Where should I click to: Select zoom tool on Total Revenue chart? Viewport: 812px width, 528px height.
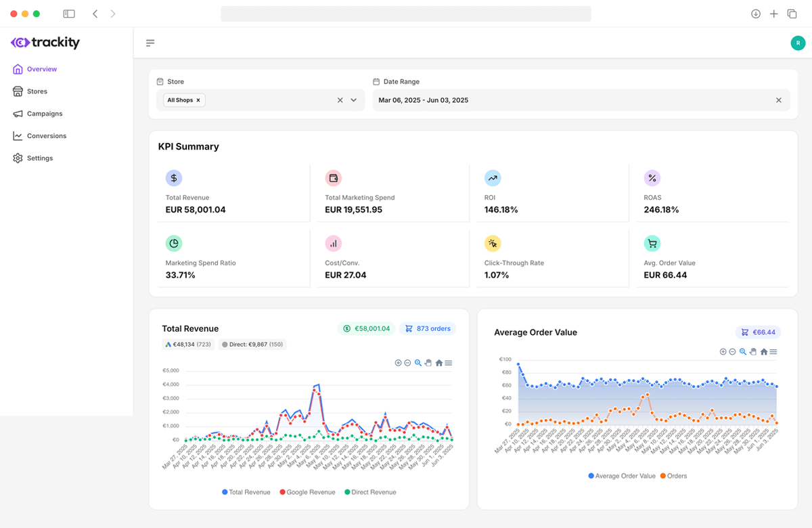pos(418,364)
